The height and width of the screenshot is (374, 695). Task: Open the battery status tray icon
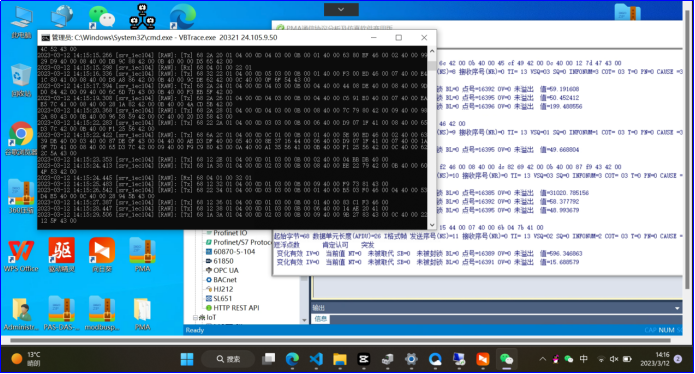click(627, 359)
